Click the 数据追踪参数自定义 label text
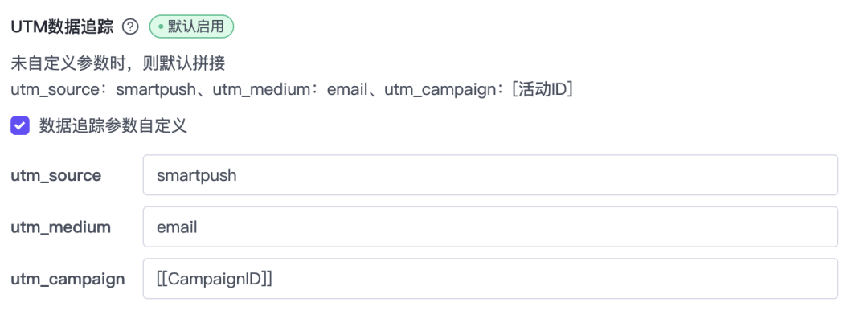868x331 pixels. [x=113, y=125]
